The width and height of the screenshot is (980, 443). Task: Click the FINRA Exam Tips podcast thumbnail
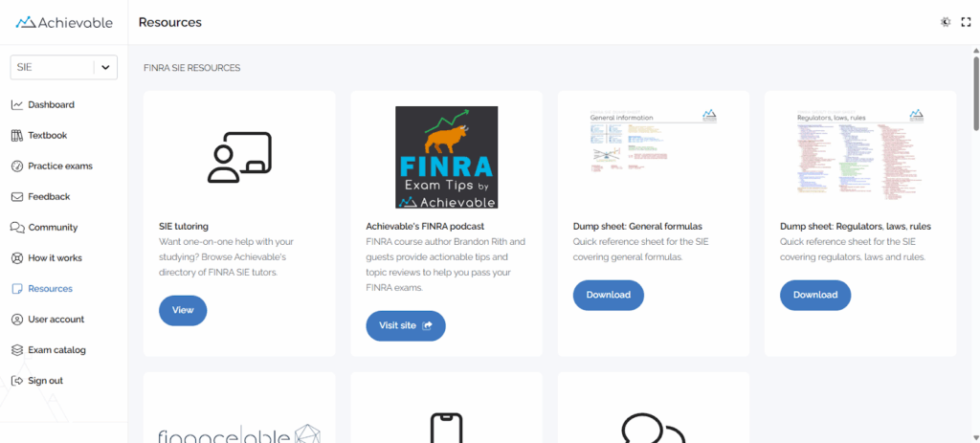447,157
